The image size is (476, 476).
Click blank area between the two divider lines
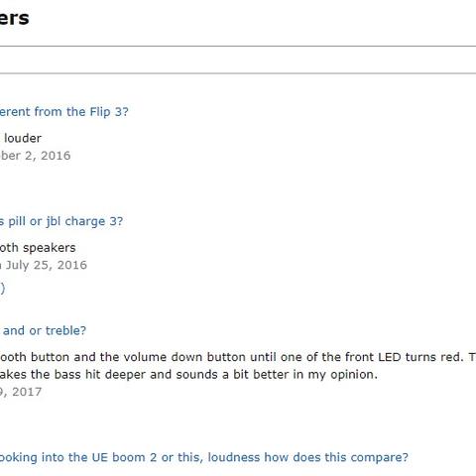click(x=238, y=59)
